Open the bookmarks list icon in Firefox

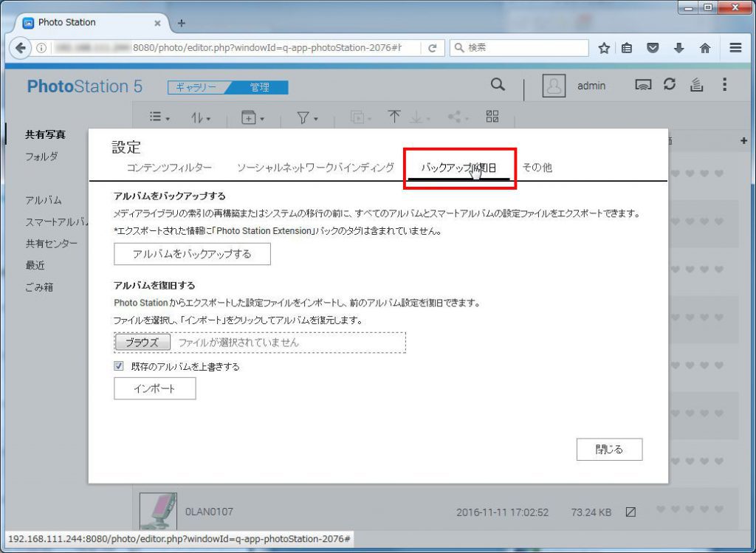627,48
